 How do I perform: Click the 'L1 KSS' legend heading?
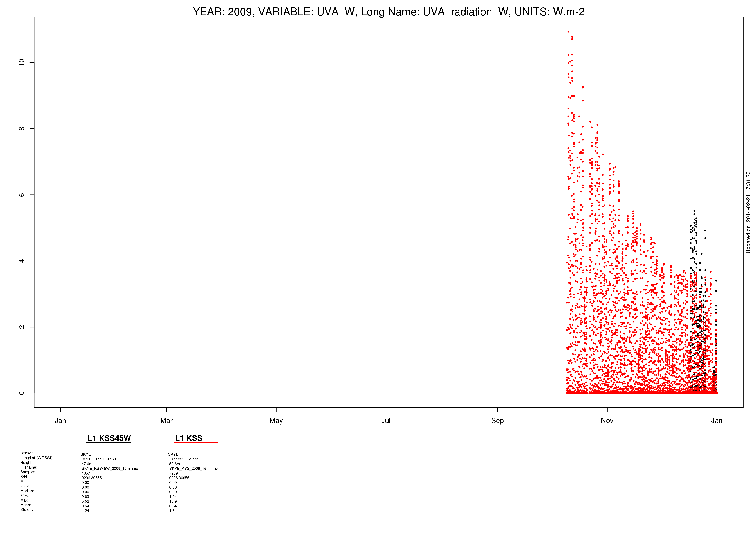(x=189, y=438)
